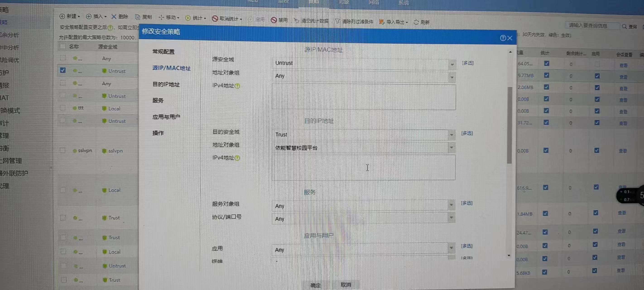Open the 源安全域 Untrust dropdown
This screenshot has height=290, width=644.
click(x=452, y=64)
